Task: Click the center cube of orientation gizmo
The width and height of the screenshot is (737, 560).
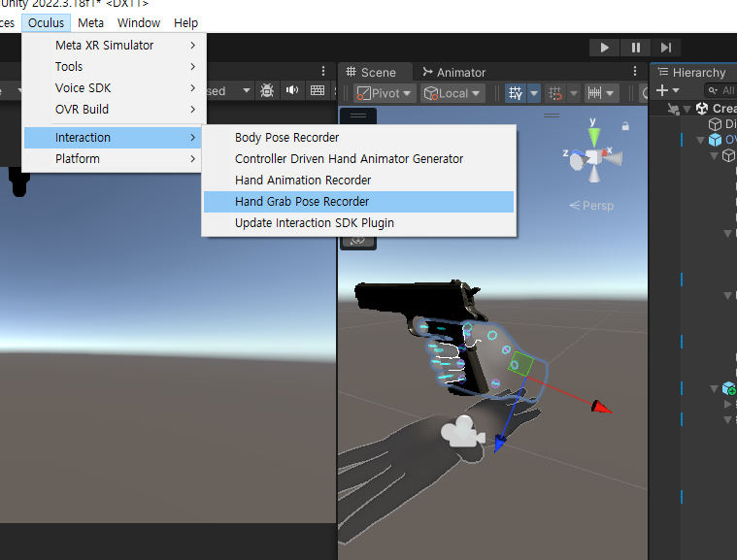Action: click(593, 157)
